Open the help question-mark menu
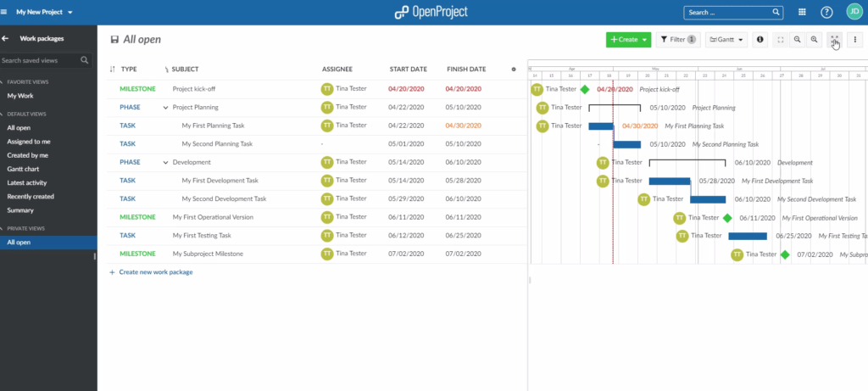 tap(826, 12)
